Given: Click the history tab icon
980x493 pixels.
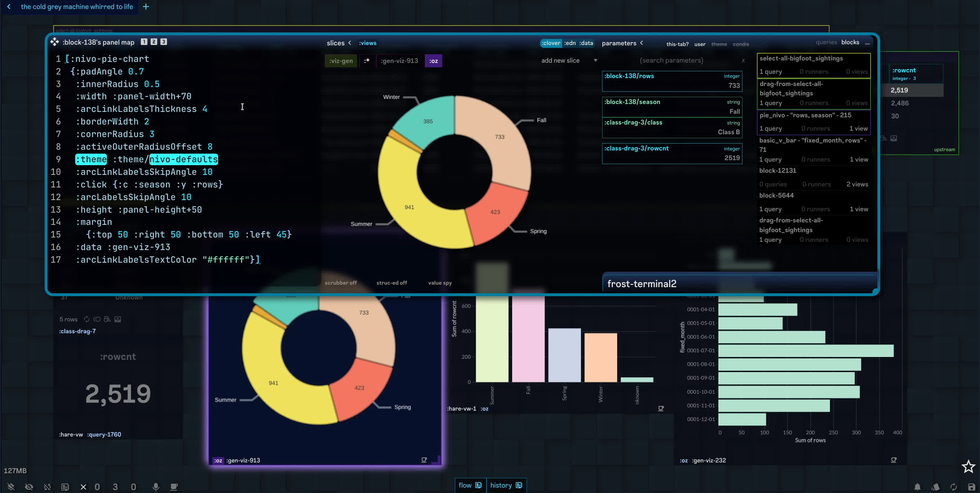Looking at the screenshot, I should tap(518, 485).
